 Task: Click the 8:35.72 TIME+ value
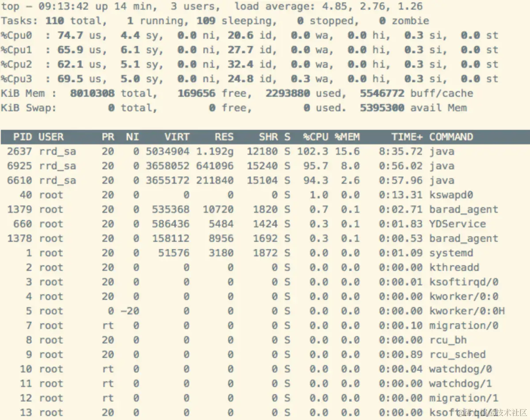click(x=401, y=151)
